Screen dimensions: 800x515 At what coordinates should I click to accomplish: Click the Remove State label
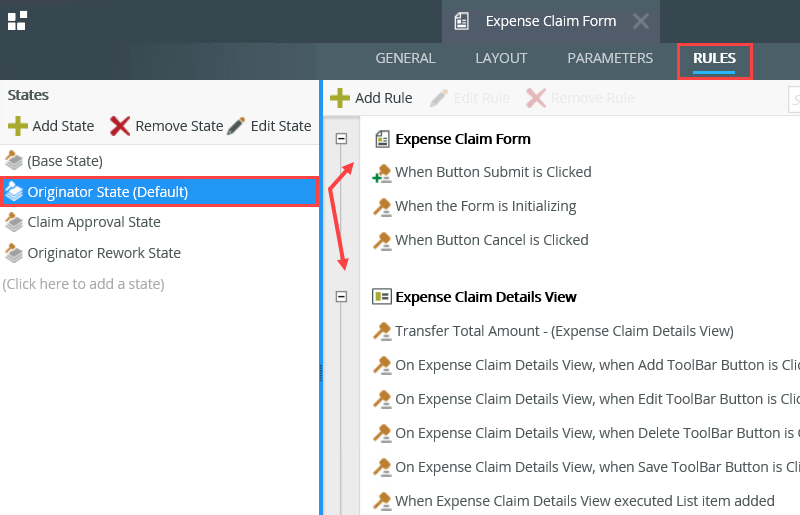[179, 126]
